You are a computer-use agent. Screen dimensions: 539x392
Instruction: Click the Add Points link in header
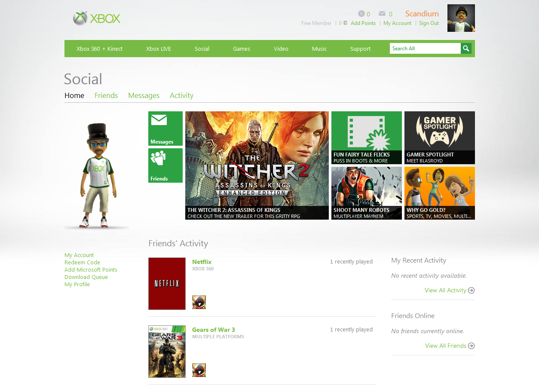[363, 23]
